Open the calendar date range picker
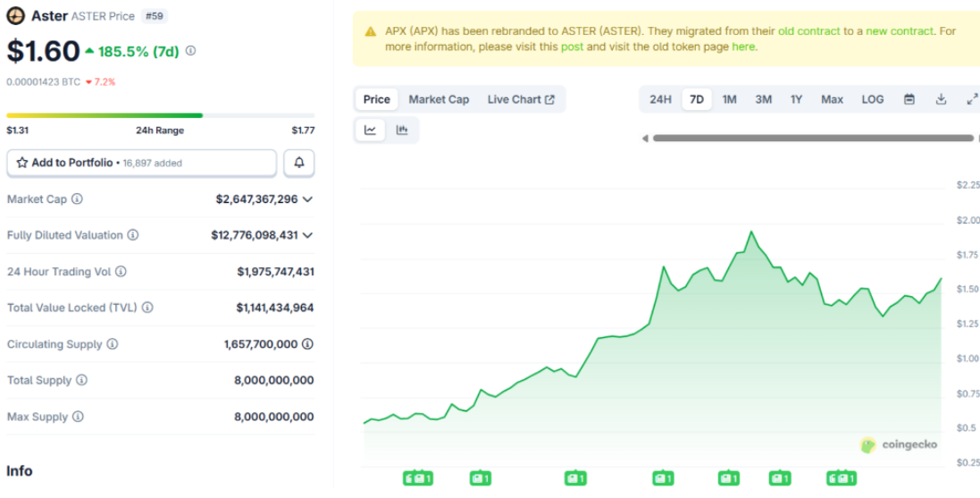980x498 pixels. coord(909,99)
